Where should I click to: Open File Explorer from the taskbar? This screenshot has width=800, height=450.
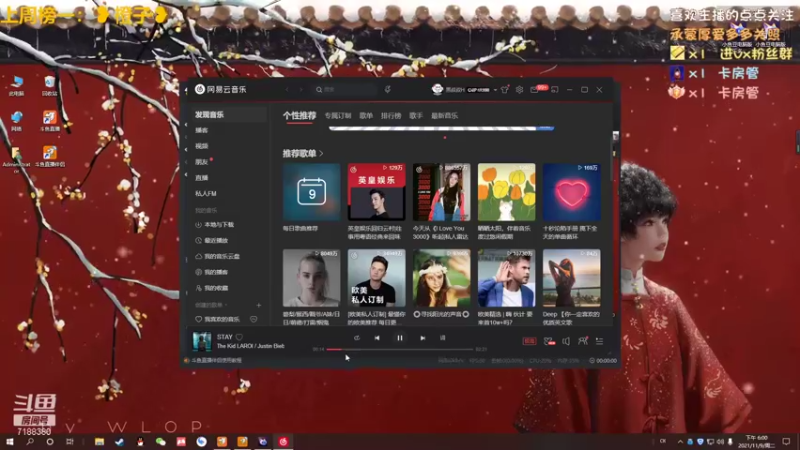point(99,441)
